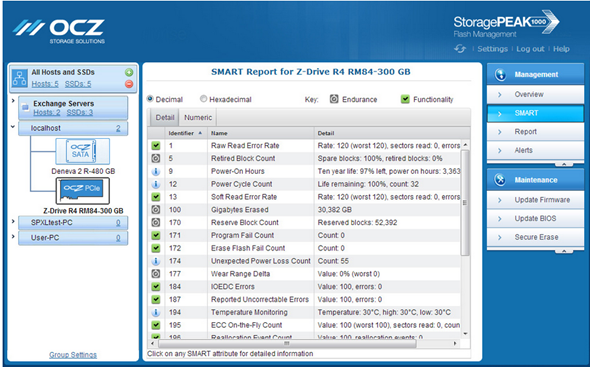
Task: Click endurance icon for Wear Range Delta
Action: pyautogui.click(x=156, y=274)
